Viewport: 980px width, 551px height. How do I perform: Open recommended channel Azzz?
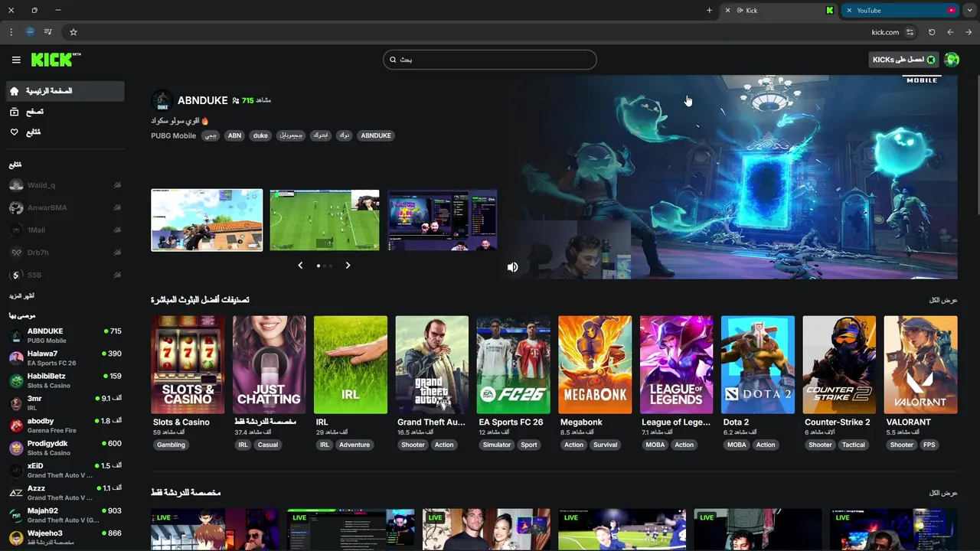(65, 493)
